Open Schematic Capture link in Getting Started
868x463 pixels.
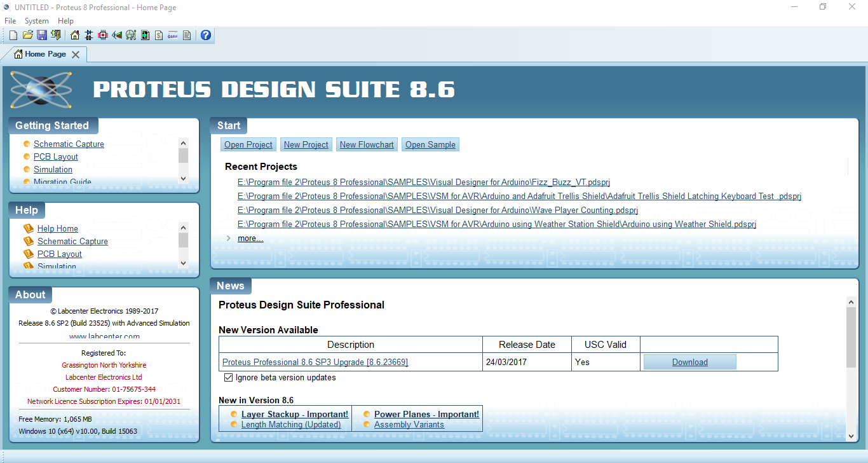point(69,144)
